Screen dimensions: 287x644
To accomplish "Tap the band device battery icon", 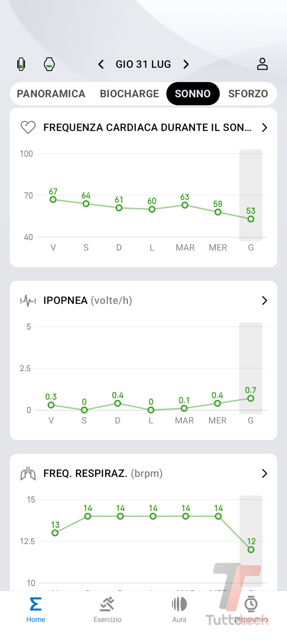I will coord(21,64).
